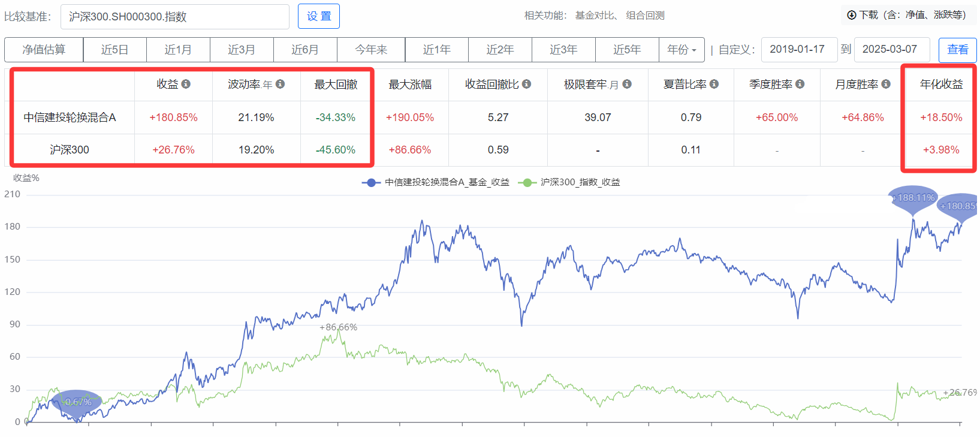Select the 近3月 period tab
The image size is (980, 437).
[242, 50]
